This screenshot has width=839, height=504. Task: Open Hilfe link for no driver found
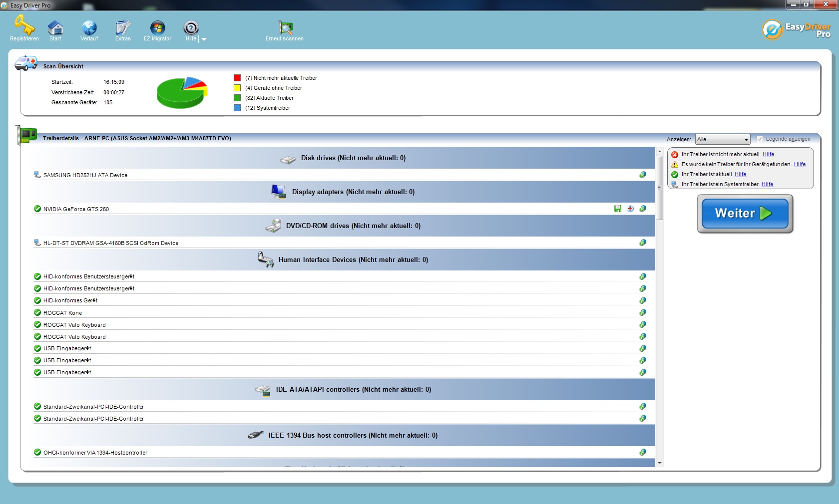[800, 164]
